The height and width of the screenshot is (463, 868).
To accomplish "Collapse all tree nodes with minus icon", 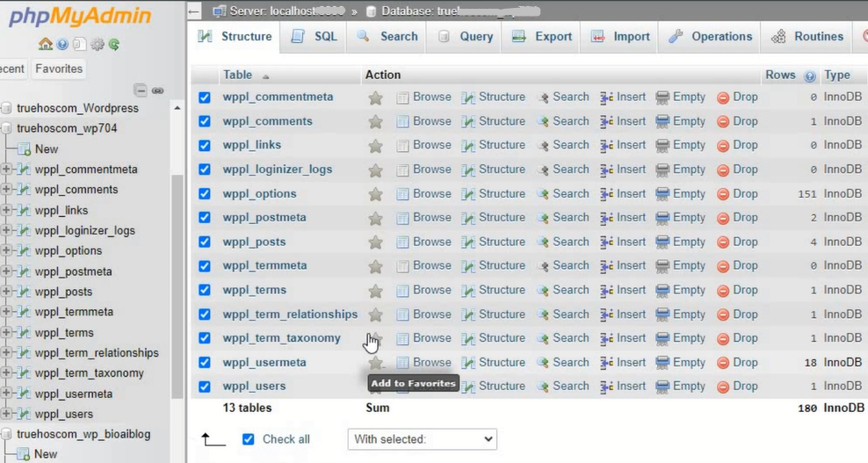I will click(x=141, y=90).
